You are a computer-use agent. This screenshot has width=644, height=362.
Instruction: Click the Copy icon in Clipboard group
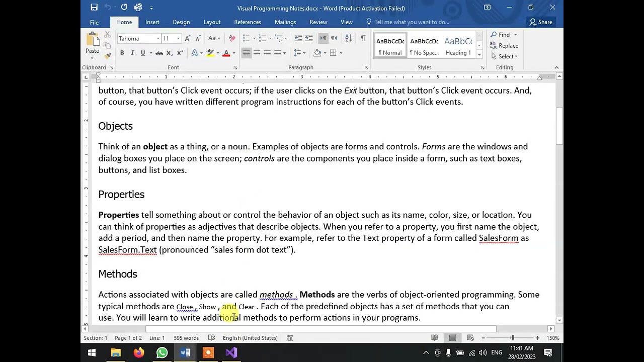pos(107,45)
